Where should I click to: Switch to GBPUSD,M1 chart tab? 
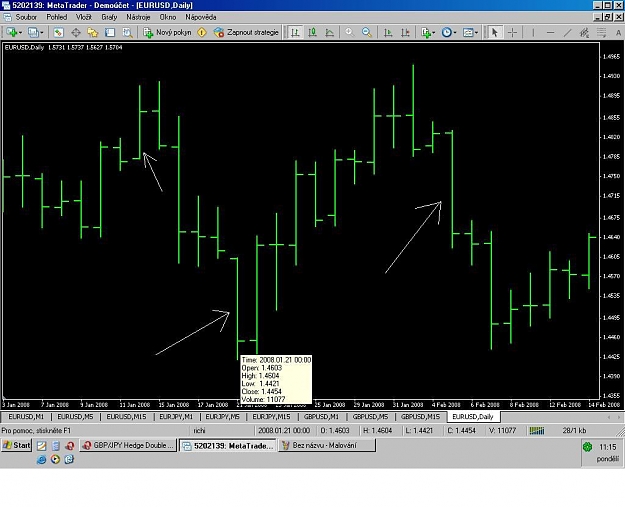coord(321,417)
